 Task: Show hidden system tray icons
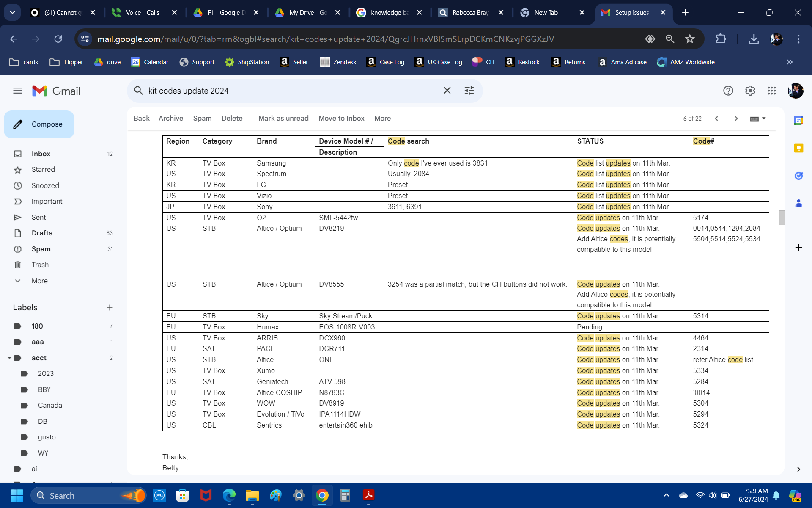(x=667, y=495)
